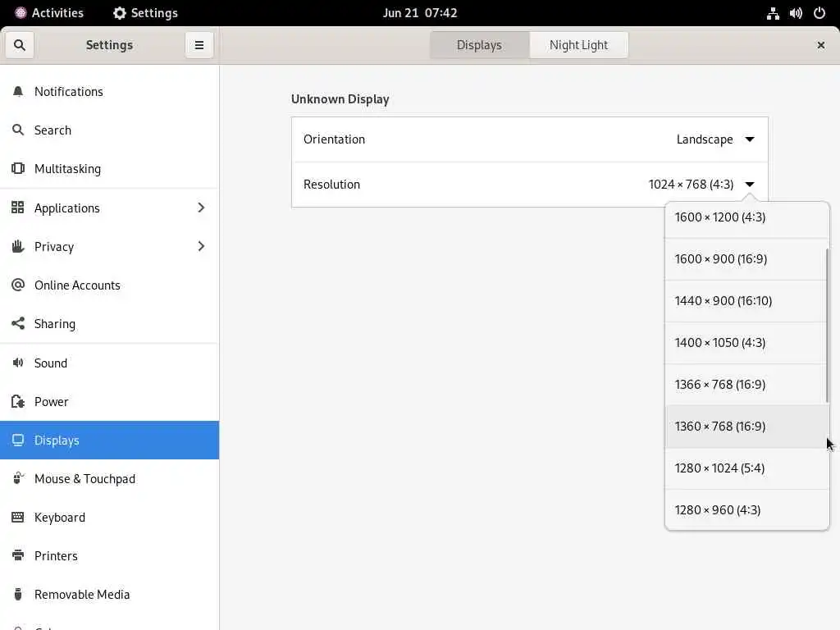Click the Applications grid icon
This screenshot has height=630, width=840.
[18, 208]
